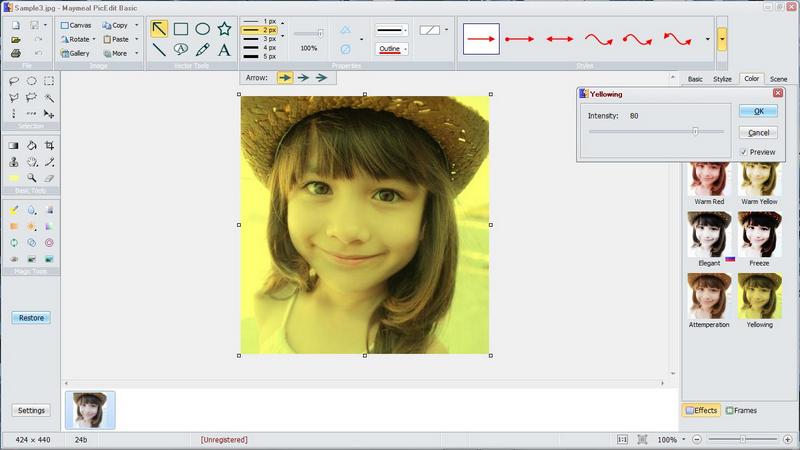
Task: Choose the second arrowhead style option
Action: click(x=303, y=78)
